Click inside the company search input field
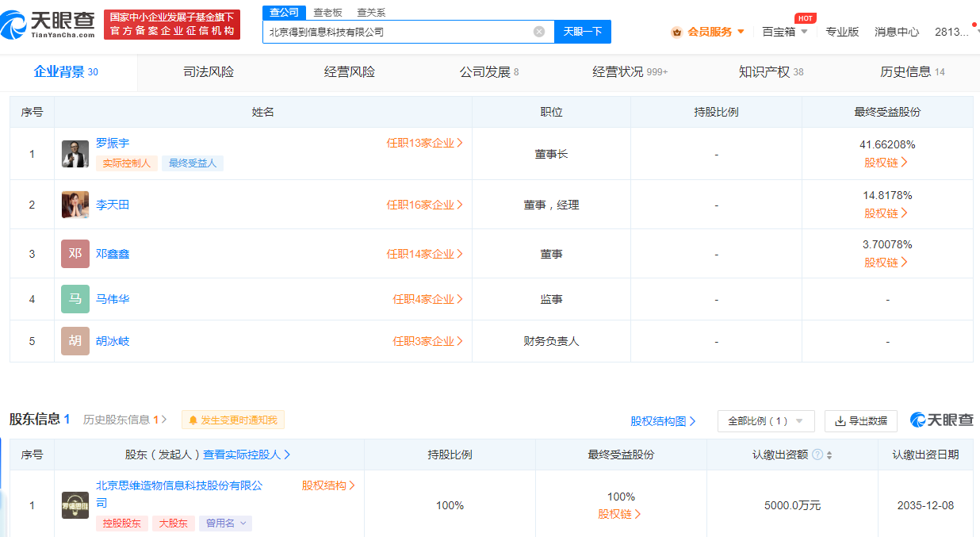Screen dimensions: 980x537 tap(396, 31)
